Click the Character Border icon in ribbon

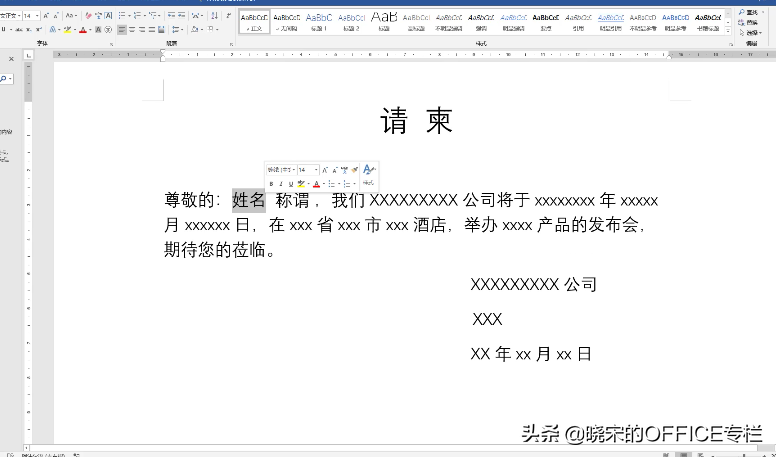[x=108, y=16]
